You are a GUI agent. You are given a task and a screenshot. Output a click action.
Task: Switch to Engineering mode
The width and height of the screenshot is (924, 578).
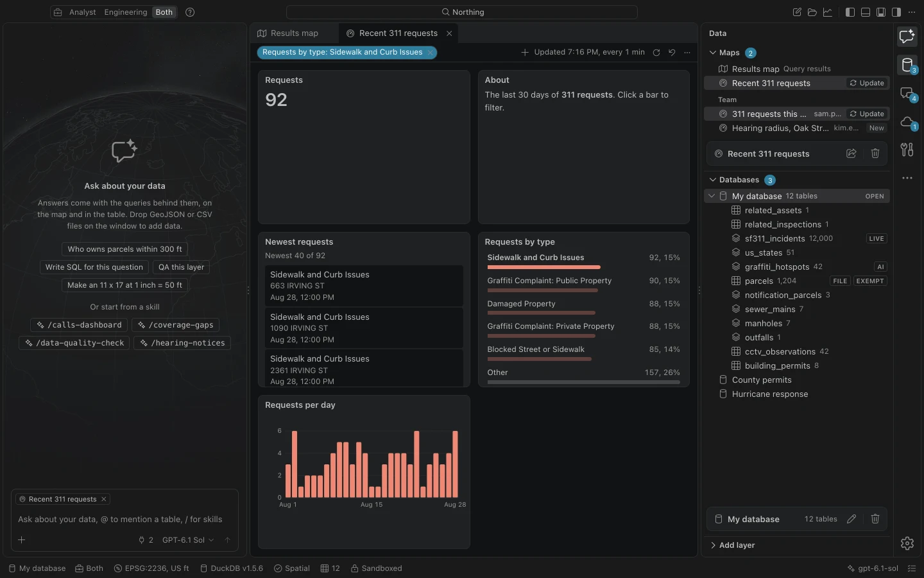click(x=126, y=12)
